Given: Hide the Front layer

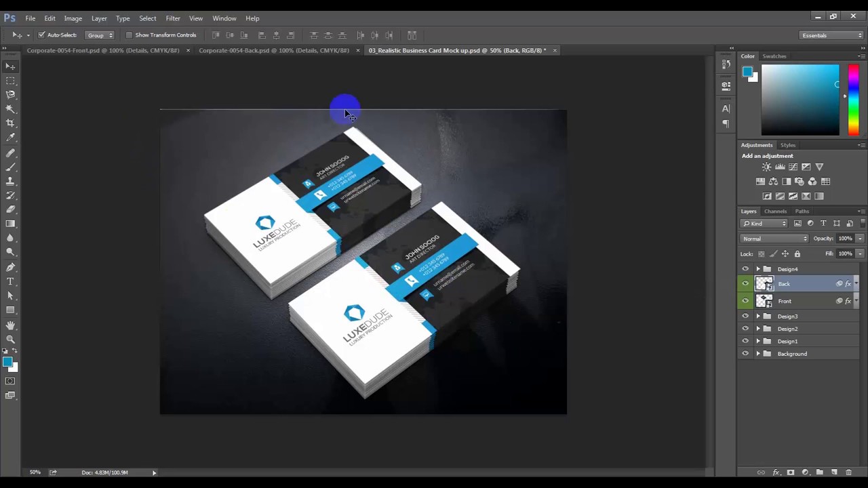Looking at the screenshot, I should click(745, 301).
